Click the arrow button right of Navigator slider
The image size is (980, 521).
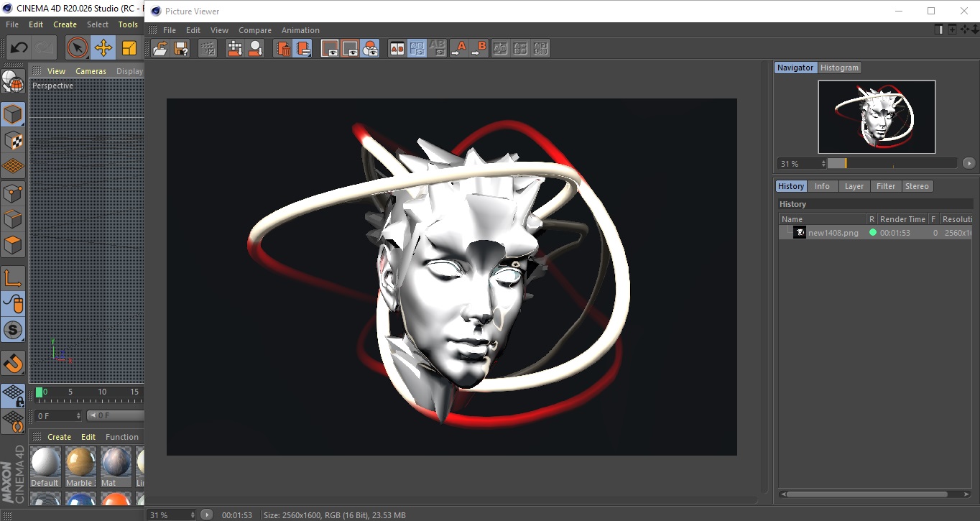coord(969,164)
